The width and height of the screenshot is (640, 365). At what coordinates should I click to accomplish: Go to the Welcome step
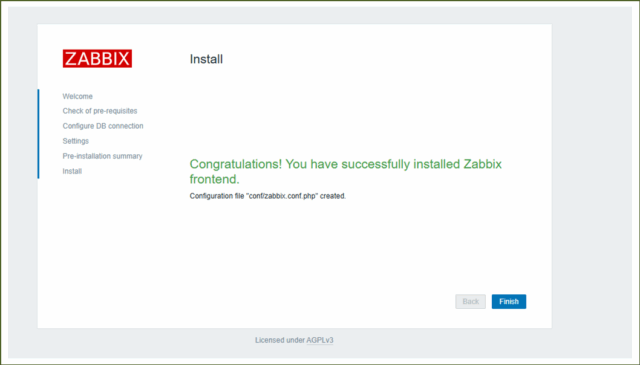pos(78,96)
